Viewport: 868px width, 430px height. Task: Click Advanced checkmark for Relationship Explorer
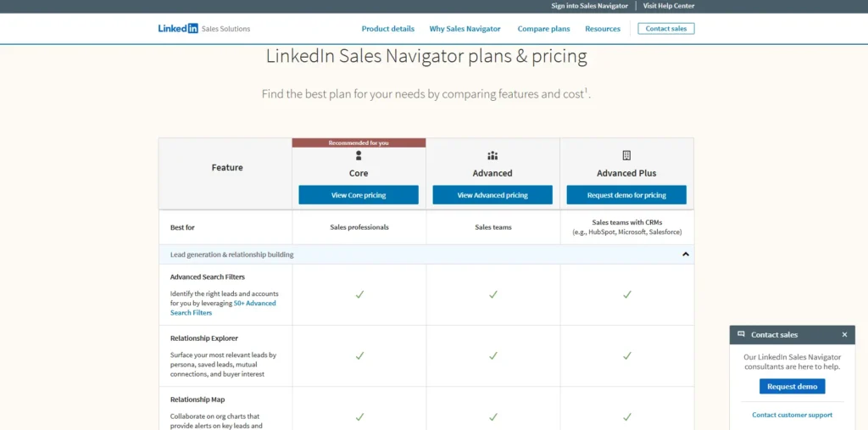pos(493,355)
